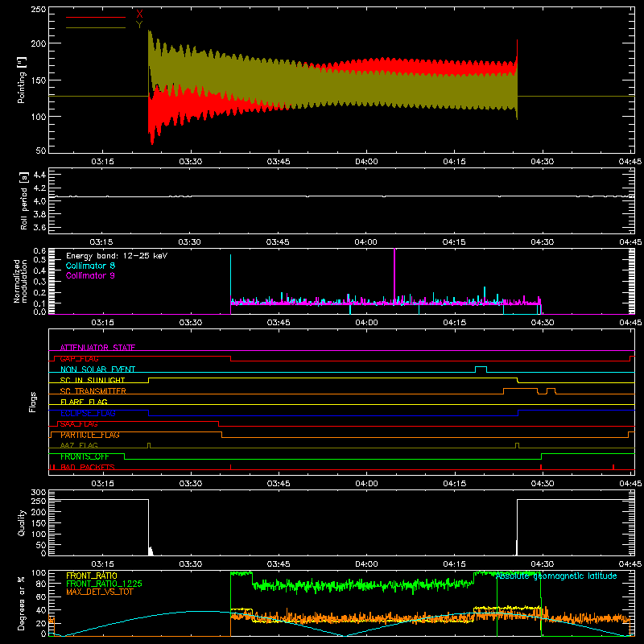Viewport: 644px width, 644px height.
Task: Click the Pointing ["] axis title
Action: pyautogui.click(x=22, y=80)
